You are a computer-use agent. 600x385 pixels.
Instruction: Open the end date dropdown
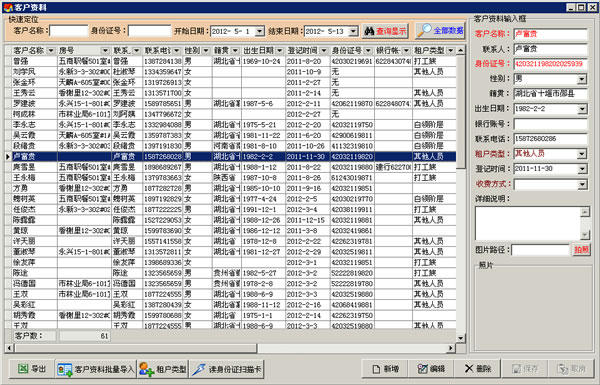353,31
